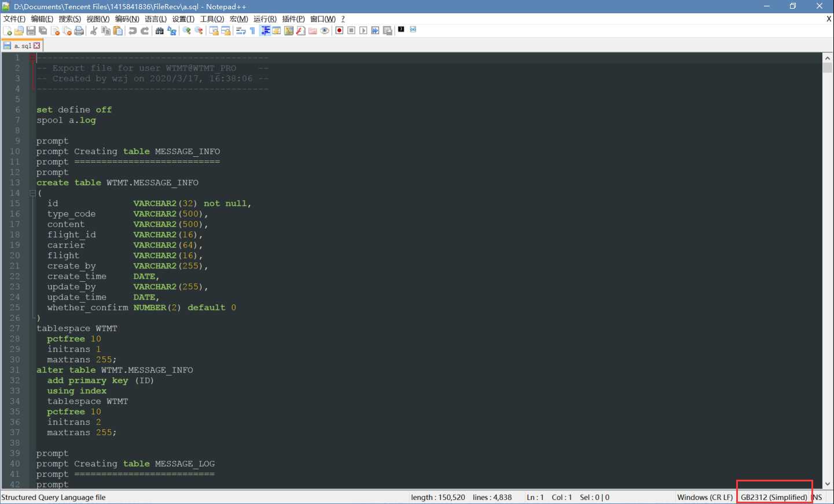The image size is (834, 504).
Task: Open the user-defined language dialog icon
Action: coord(277,31)
